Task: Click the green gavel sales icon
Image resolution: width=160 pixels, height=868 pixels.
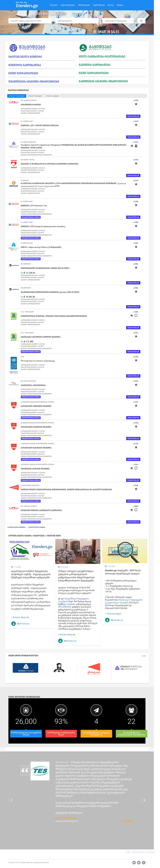Action: 83,48
